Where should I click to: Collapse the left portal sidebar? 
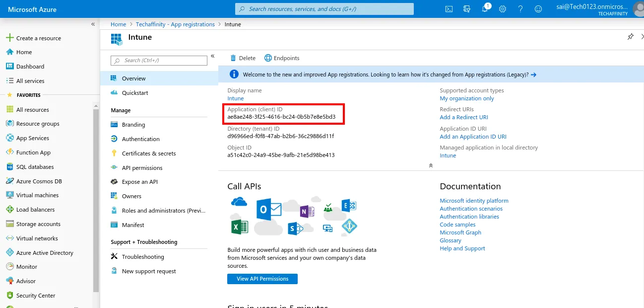[x=93, y=24]
